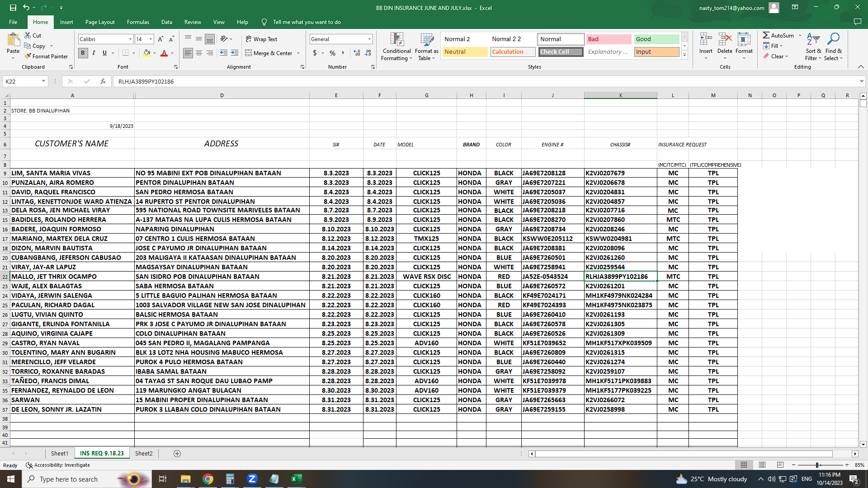Viewport: 868px width, 488px height.
Task: Click the Percent Style icon
Action: (332, 53)
